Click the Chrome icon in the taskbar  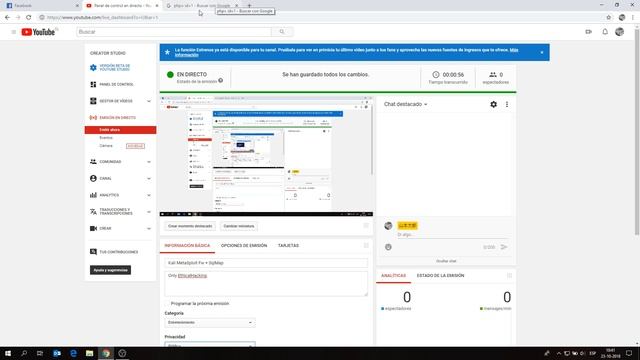[x=106, y=353]
